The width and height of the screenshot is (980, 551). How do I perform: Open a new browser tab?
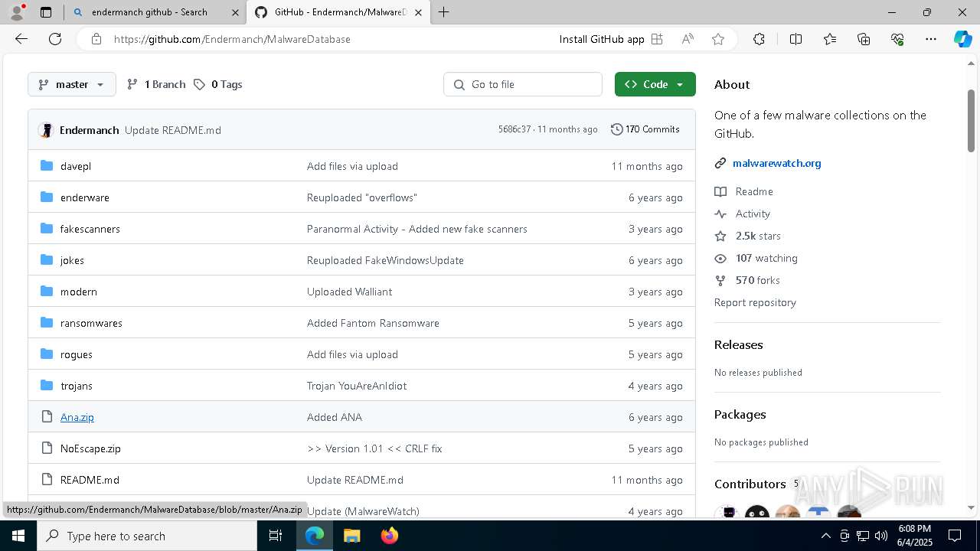coord(443,12)
